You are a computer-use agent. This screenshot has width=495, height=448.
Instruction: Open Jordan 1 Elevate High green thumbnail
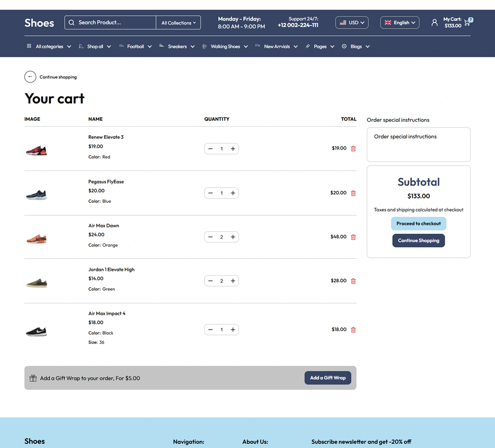pos(36,283)
